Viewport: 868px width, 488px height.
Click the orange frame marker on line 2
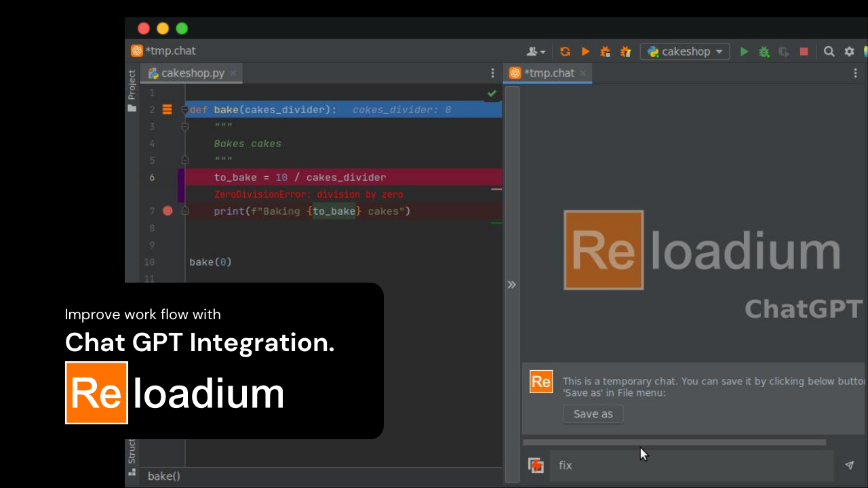[167, 110]
